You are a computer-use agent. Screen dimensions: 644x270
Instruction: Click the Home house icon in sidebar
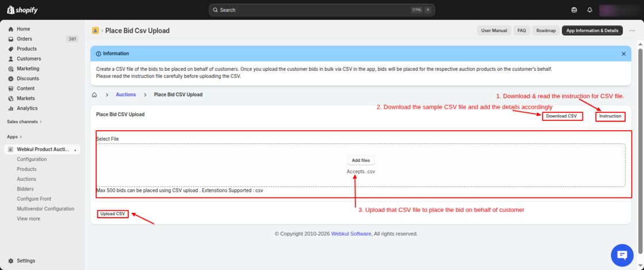click(11, 29)
